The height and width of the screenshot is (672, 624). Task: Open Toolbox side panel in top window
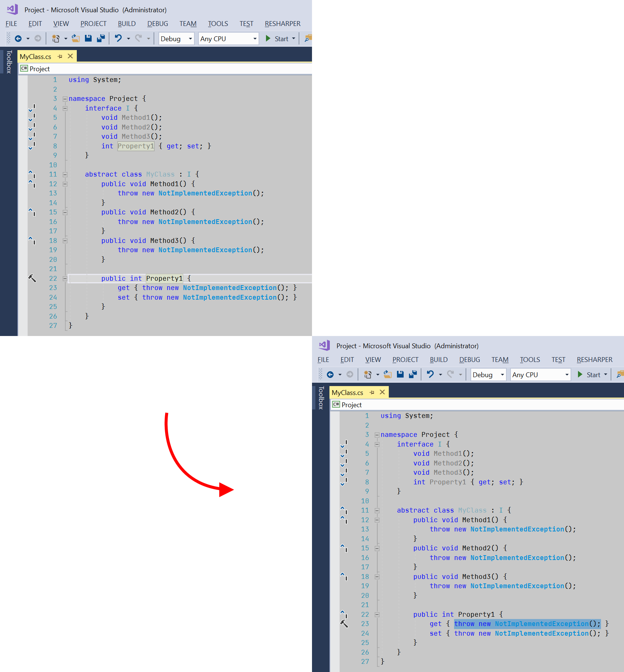9,62
